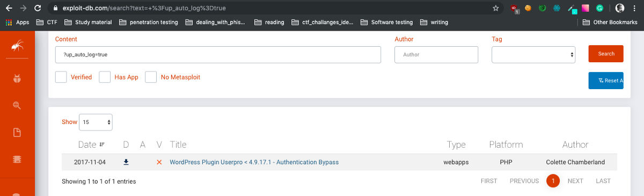
Task: Enable the No Metasploit checkbox
Action: coord(151,77)
